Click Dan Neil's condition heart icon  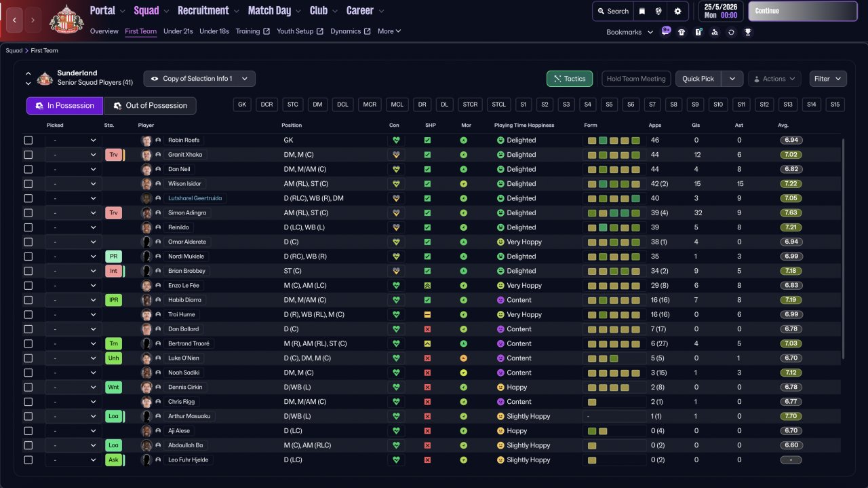point(396,169)
